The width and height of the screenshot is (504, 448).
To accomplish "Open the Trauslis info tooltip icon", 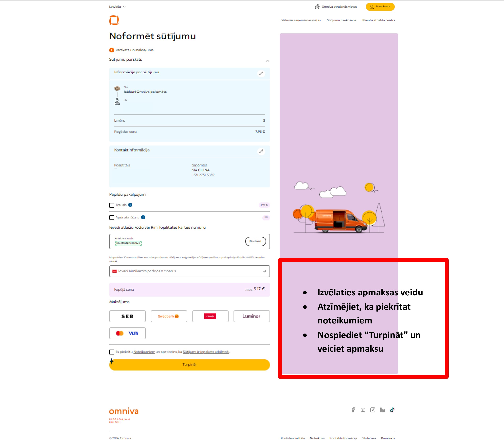I will coord(130,205).
